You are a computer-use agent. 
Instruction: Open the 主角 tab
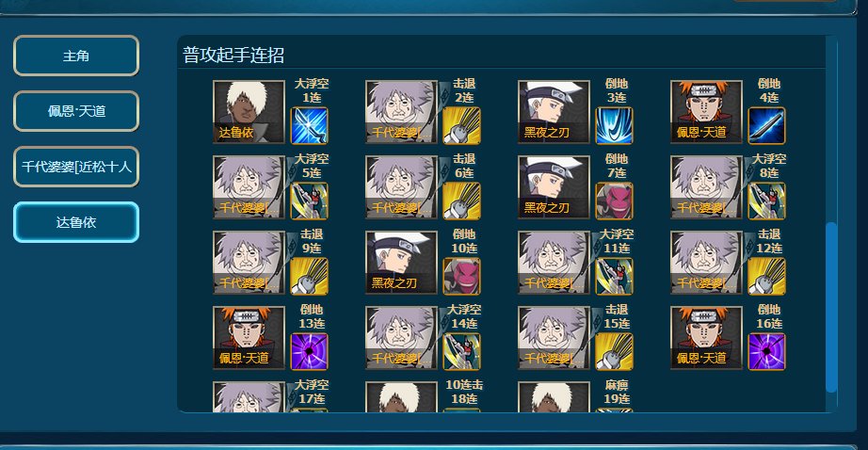76,56
